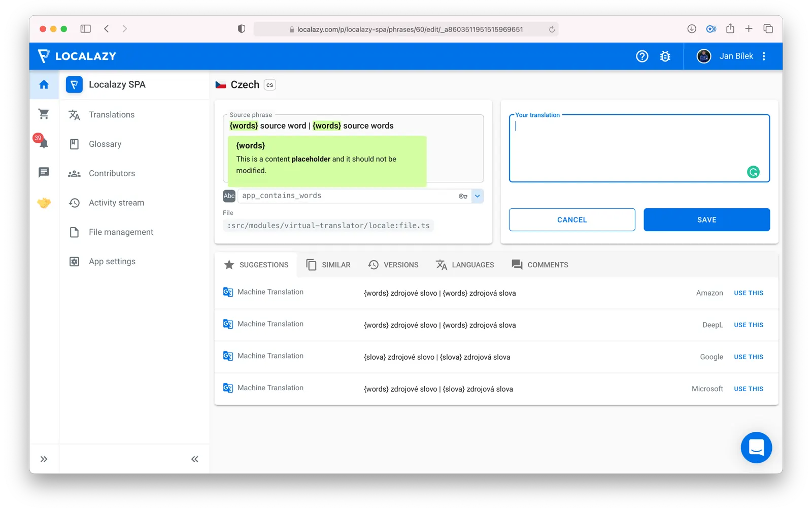Open the Home icon in left rail

tap(44, 84)
